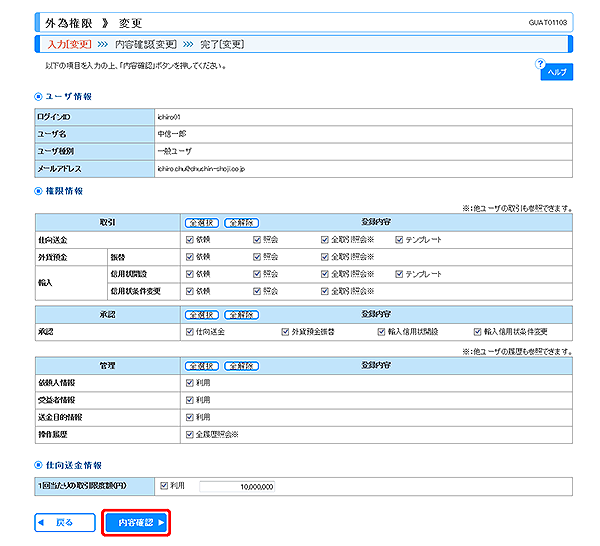Toggle 全履歴照会 checkbox for 操作履歴

189,434
